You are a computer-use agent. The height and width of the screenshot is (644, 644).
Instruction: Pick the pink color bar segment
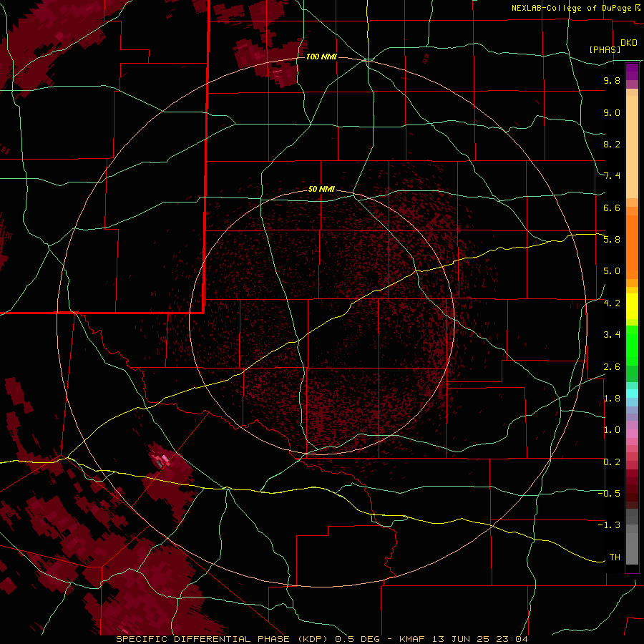point(632,434)
